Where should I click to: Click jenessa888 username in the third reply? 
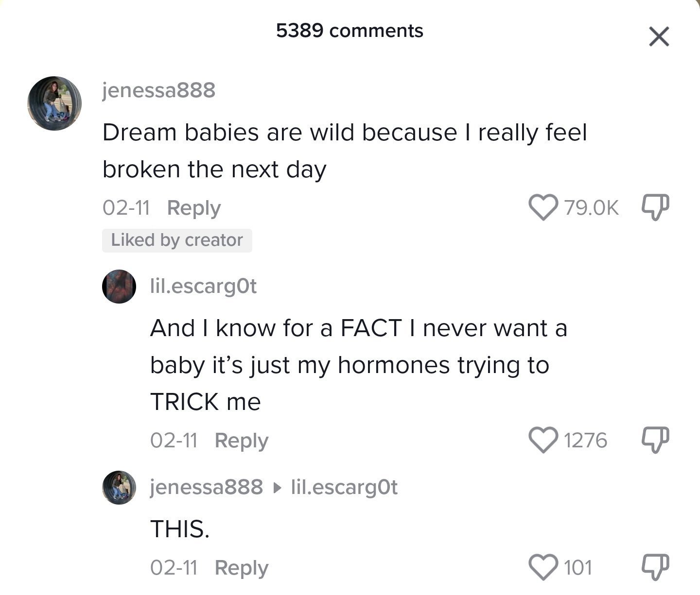point(206,487)
